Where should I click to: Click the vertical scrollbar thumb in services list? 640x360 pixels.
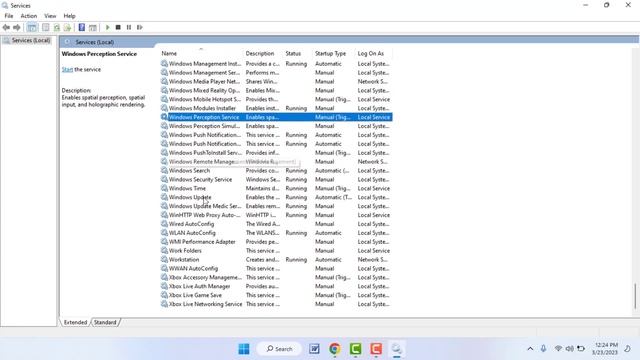[x=635, y=296]
